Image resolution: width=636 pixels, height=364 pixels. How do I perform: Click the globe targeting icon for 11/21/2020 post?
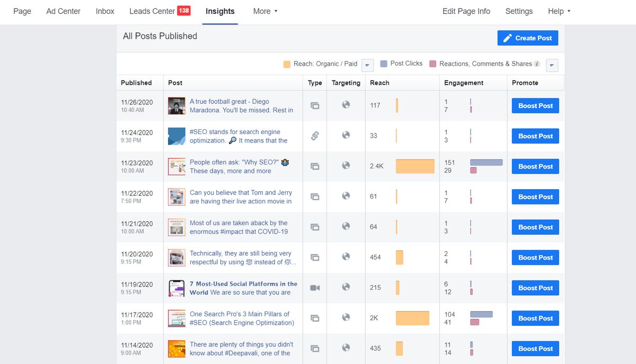pos(346,226)
